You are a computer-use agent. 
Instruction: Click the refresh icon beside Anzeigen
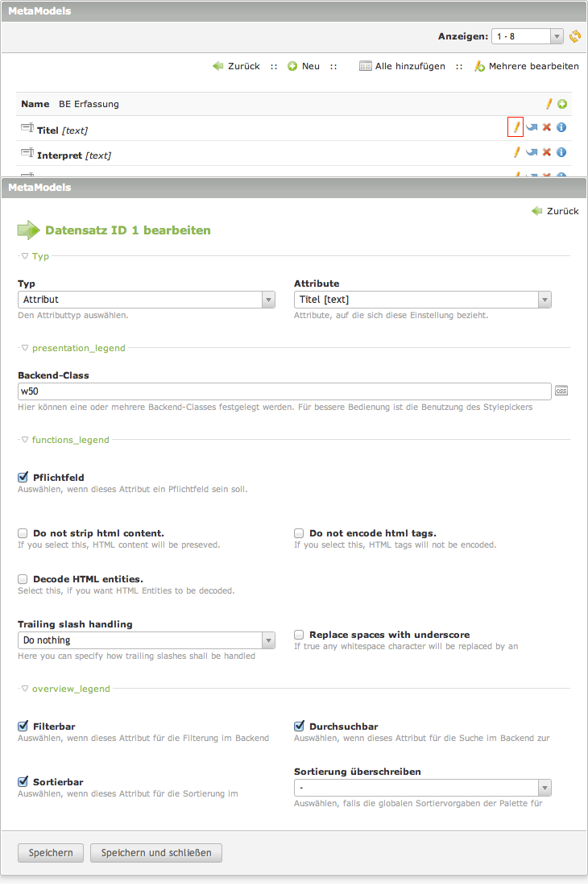(x=575, y=36)
